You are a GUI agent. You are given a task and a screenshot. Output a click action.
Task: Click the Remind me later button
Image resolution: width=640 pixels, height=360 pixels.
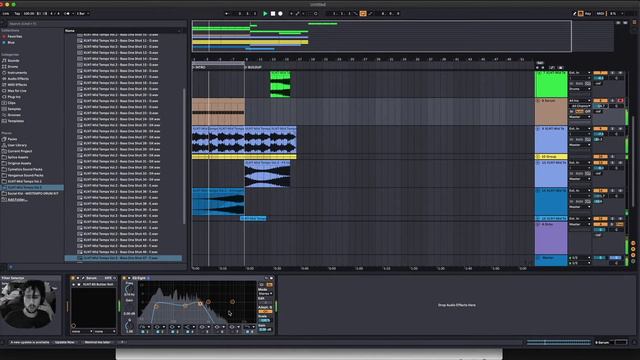(98, 342)
